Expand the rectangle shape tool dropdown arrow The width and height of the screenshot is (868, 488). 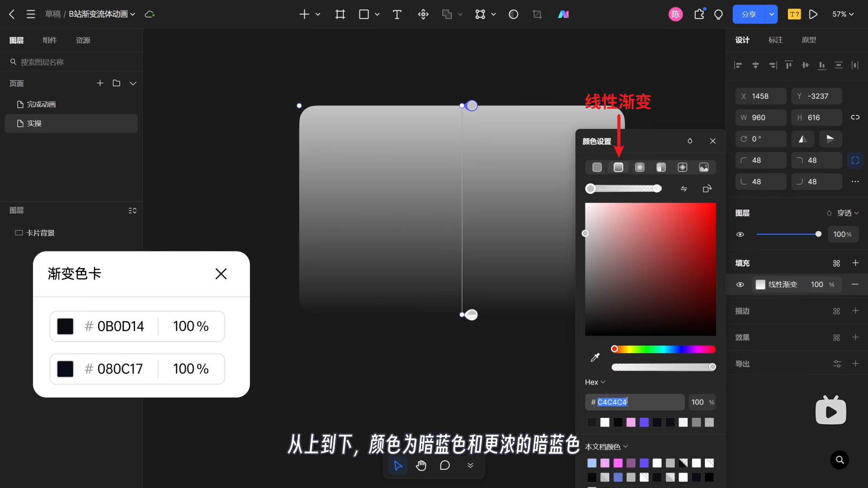pyautogui.click(x=377, y=14)
